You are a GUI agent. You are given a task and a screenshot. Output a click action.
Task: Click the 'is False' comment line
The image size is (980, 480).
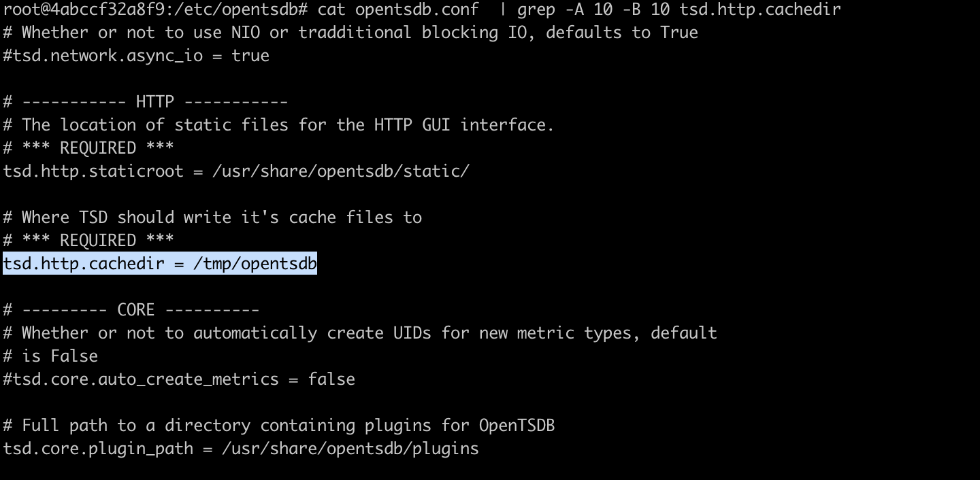tap(50, 356)
